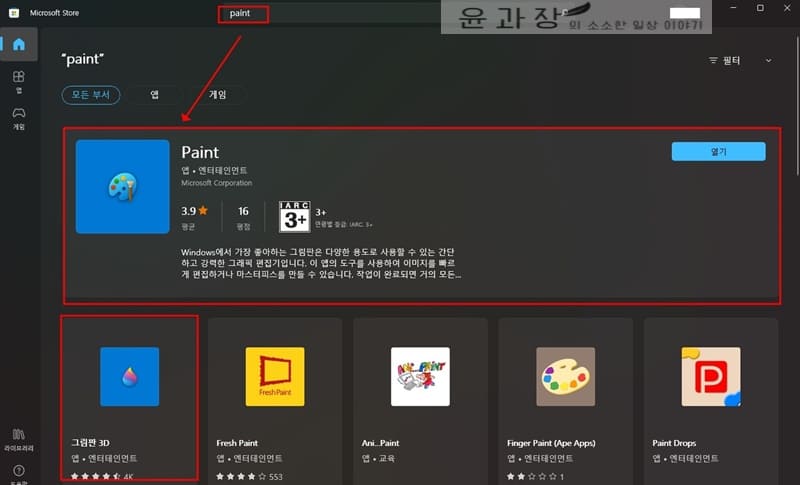This screenshot has height=485, width=800.
Task: Click the Paint app palette icon
Action: click(x=122, y=187)
